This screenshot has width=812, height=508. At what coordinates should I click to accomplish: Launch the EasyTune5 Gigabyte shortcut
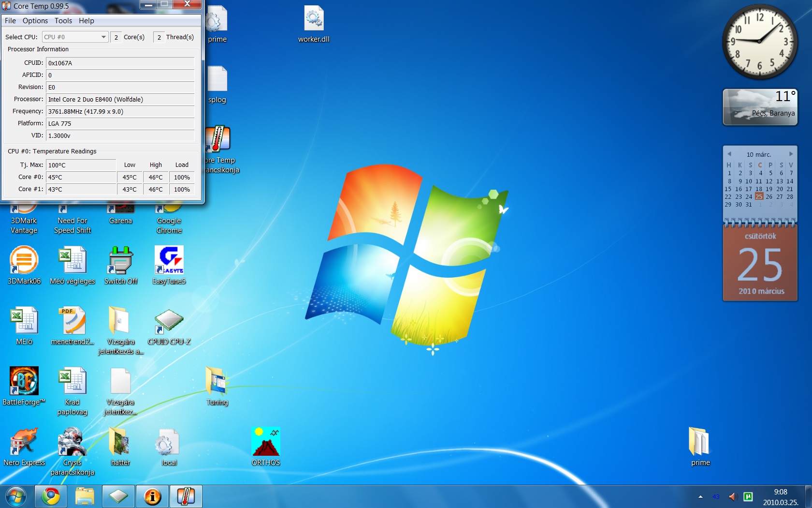coord(169,265)
